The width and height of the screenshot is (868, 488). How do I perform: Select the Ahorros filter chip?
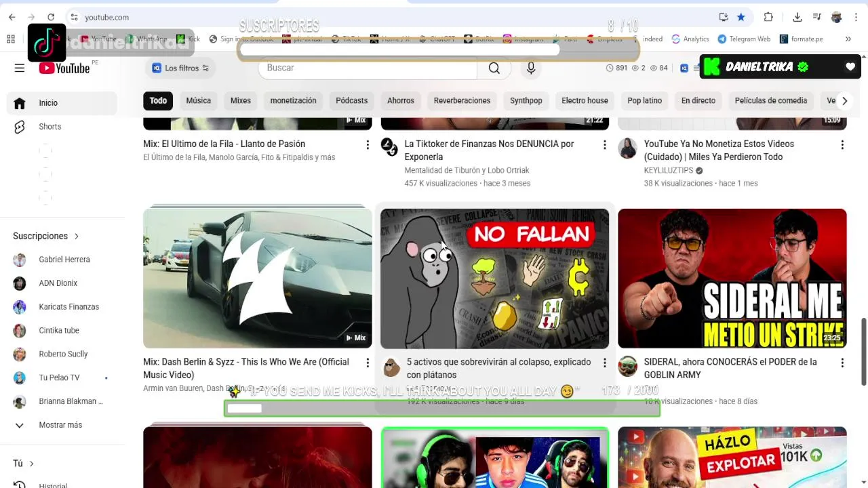click(x=401, y=100)
